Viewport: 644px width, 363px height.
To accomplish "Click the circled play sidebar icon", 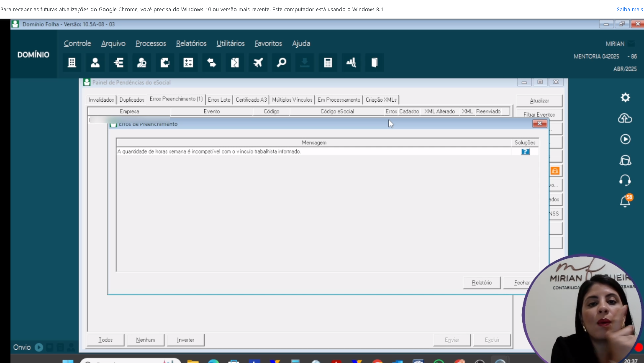I will (625, 139).
